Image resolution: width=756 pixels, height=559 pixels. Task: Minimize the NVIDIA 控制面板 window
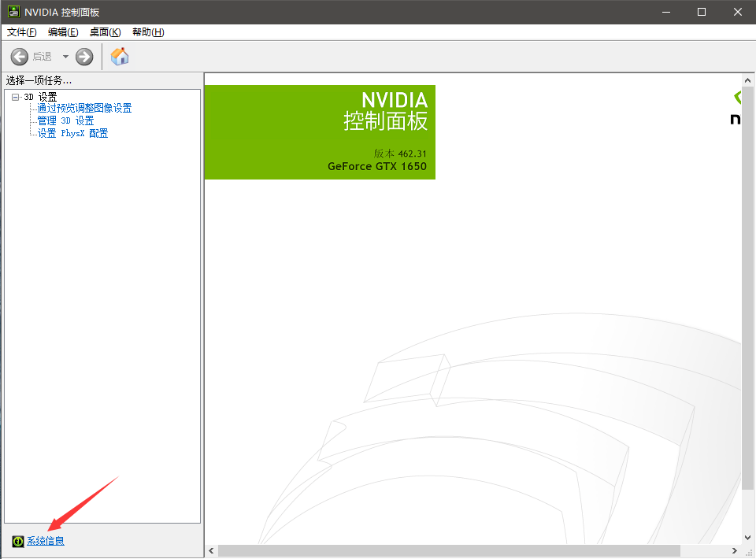[666, 12]
